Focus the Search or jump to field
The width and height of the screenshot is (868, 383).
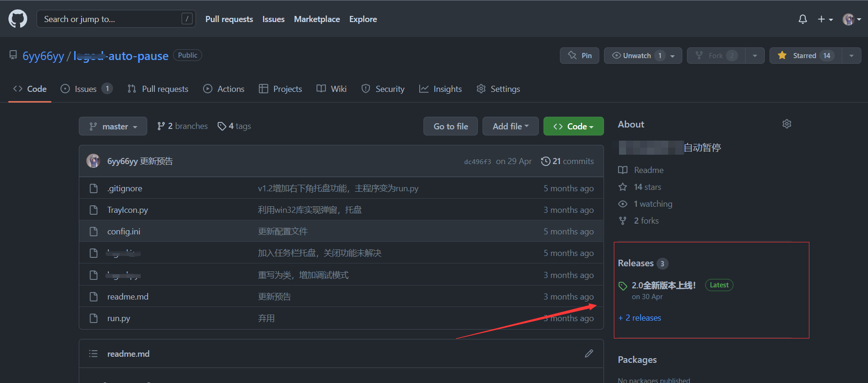(116, 19)
